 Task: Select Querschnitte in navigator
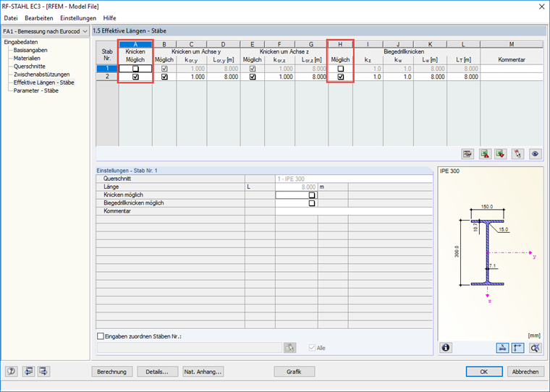coord(30,67)
